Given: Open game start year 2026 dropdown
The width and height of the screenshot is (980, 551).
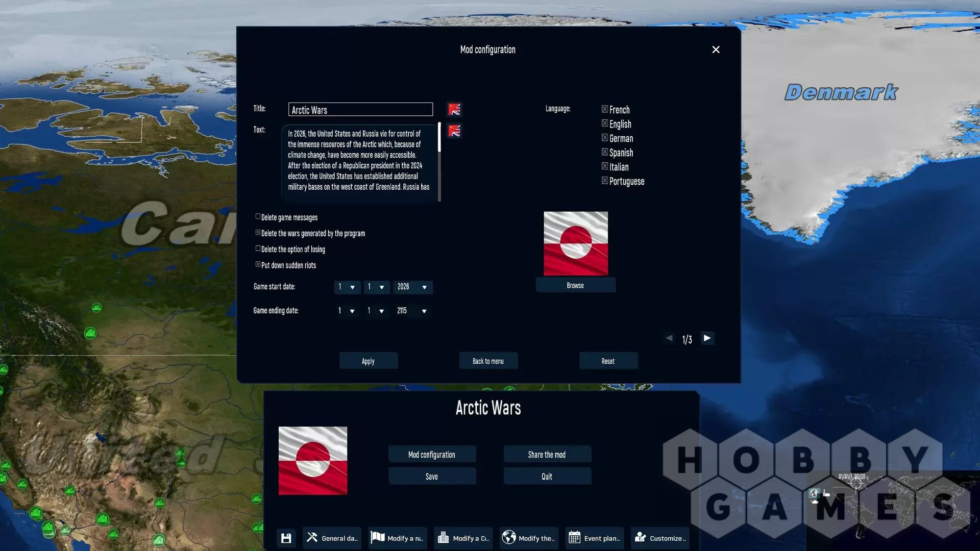Looking at the screenshot, I should point(412,287).
